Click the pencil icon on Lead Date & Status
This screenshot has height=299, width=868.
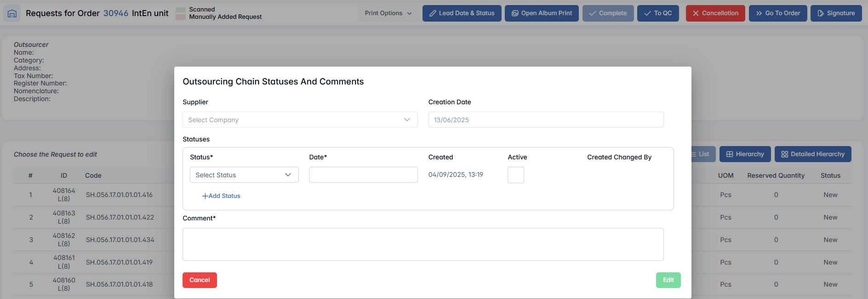tap(433, 13)
